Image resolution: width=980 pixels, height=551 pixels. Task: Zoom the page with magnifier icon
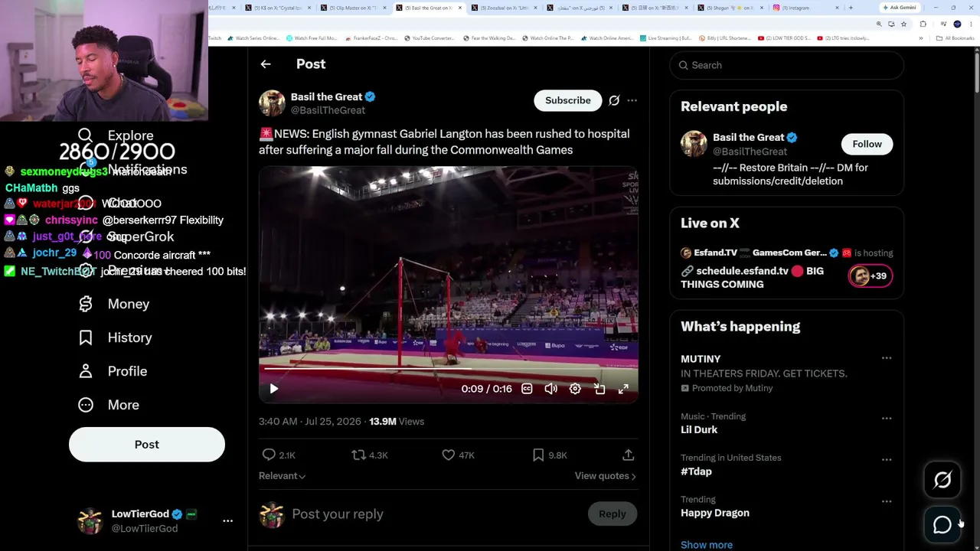(879, 24)
